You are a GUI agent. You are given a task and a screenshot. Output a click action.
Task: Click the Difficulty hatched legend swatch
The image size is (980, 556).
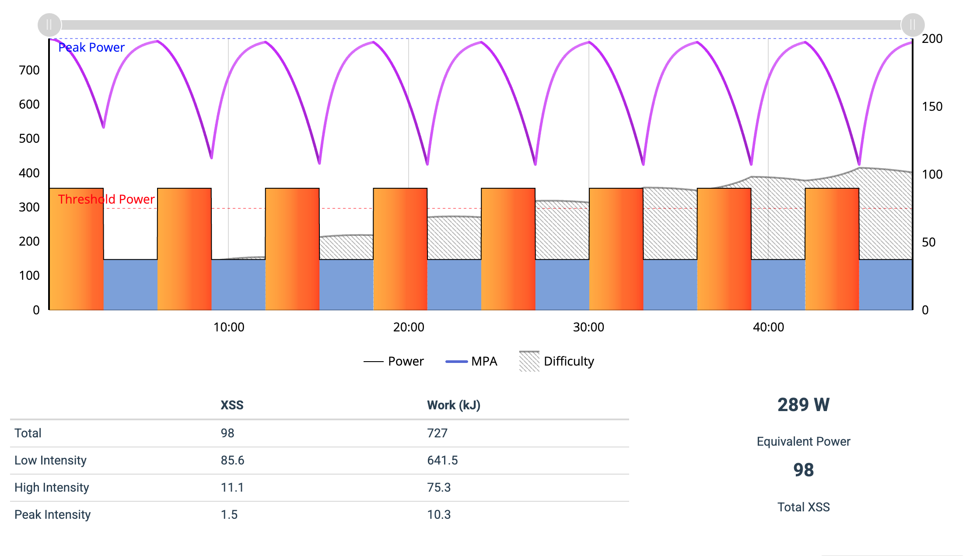[529, 361]
